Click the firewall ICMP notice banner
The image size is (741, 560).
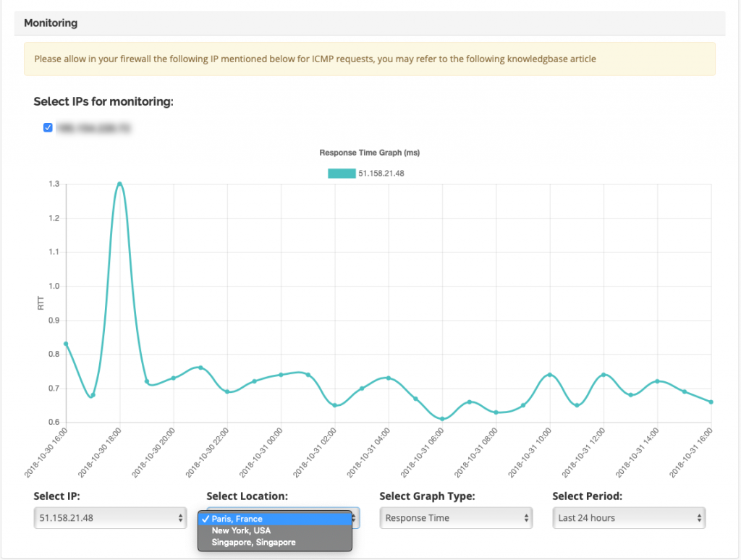pyautogui.click(x=370, y=59)
